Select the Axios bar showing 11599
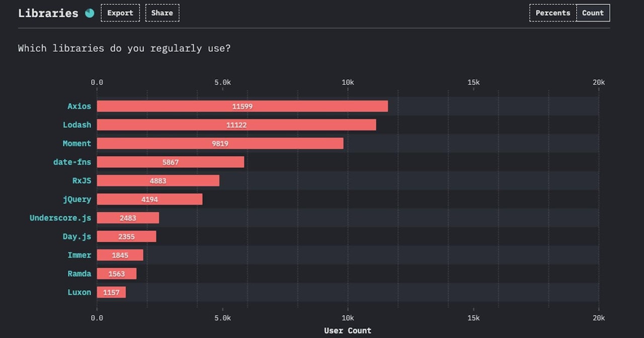Viewport: 644px width, 338px height. click(x=242, y=106)
